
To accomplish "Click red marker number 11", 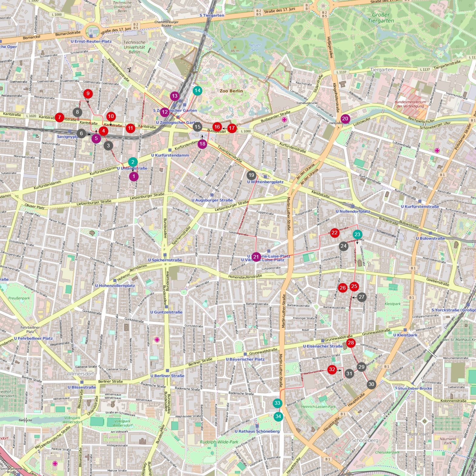I will [x=130, y=128].
